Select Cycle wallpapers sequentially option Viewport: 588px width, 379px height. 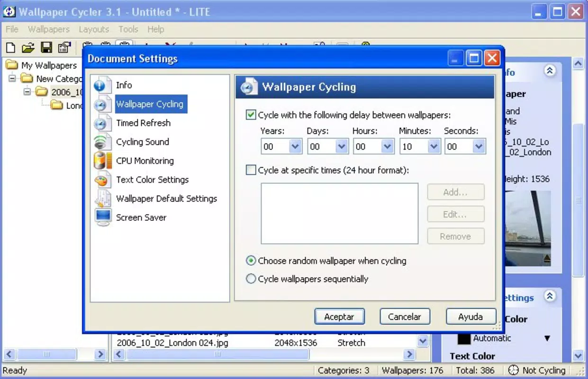tap(251, 279)
